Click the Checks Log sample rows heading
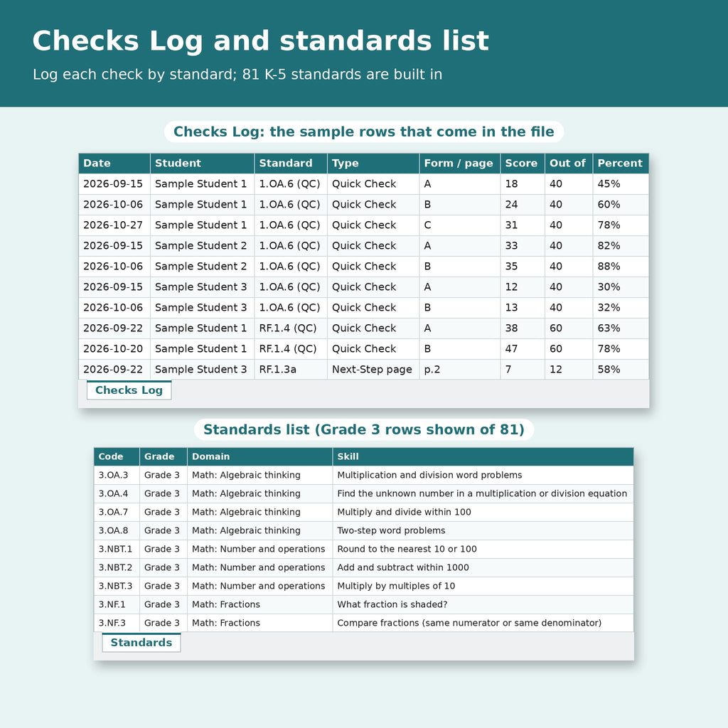Viewport: 728px width, 728px height. (364, 132)
